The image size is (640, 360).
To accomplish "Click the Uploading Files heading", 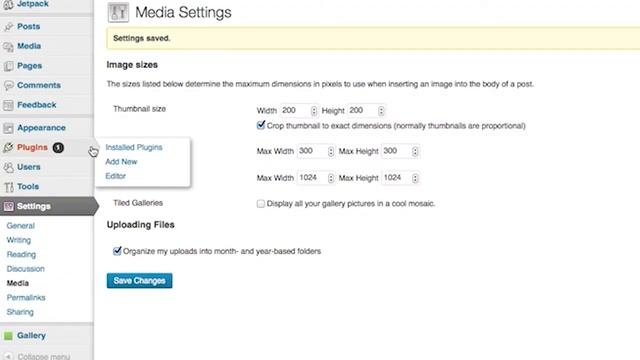I will tap(140, 225).
